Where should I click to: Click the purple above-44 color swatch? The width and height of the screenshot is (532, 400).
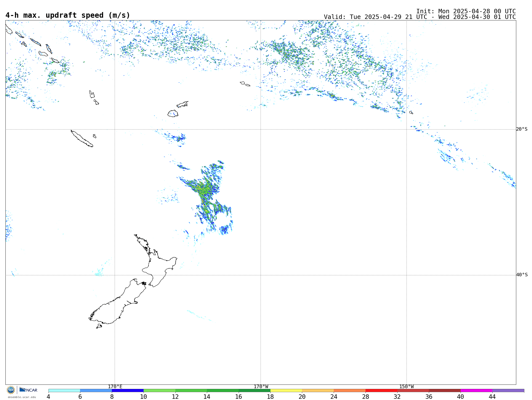(x=508, y=391)
